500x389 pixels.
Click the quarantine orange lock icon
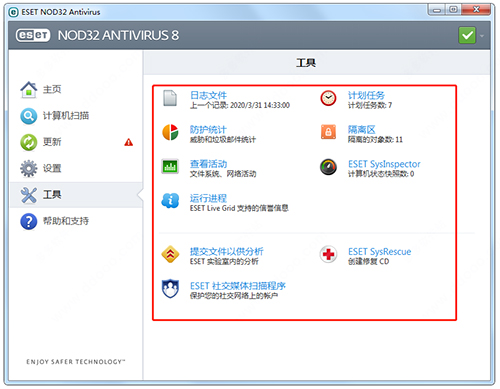tap(328, 132)
